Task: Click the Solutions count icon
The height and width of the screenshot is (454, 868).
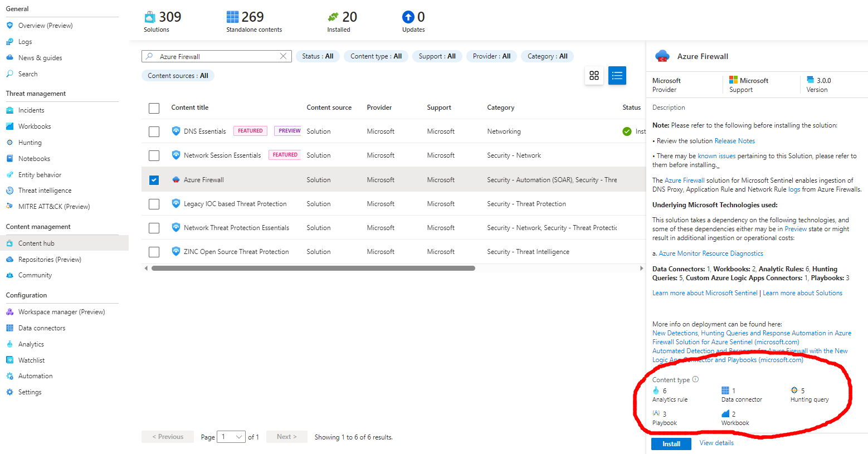Action: 149,17
